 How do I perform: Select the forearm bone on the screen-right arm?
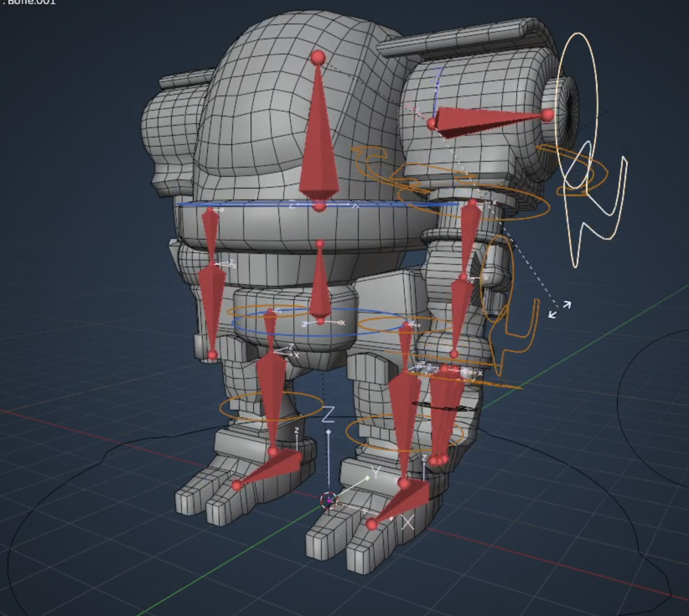pyautogui.click(x=460, y=316)
